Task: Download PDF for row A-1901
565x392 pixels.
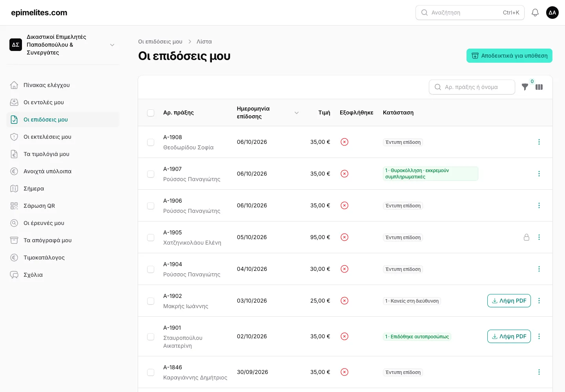Action: (x=509, y=336)
